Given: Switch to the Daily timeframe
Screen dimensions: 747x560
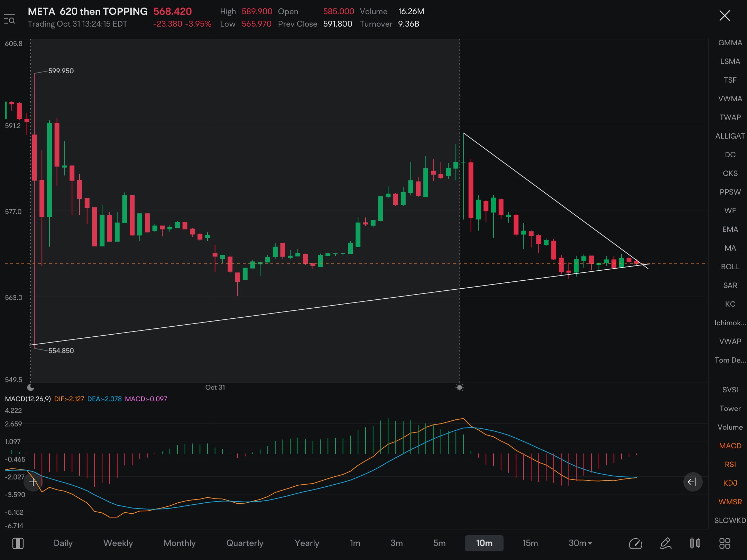Looking at the screenshot, I should tap(63, 543).
